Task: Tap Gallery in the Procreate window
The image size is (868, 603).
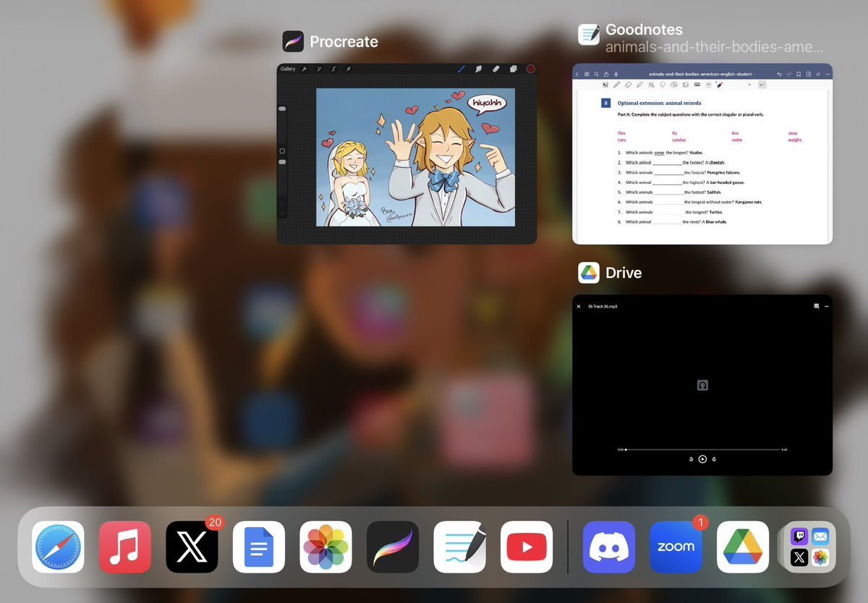Action: pyautogui.click(x=287, y=69)
